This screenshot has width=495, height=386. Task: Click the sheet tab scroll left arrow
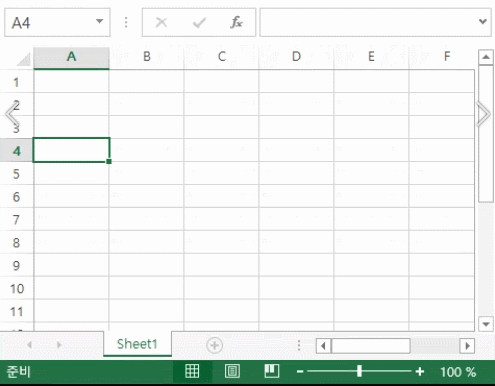29,345
